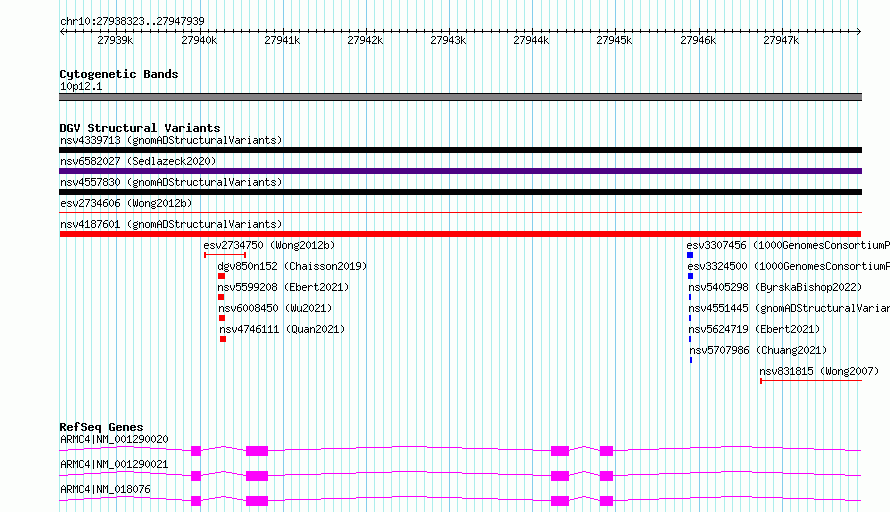
Task: Select the ARMC4|NM_001290021 transcript label
Action: click(114, 464)
